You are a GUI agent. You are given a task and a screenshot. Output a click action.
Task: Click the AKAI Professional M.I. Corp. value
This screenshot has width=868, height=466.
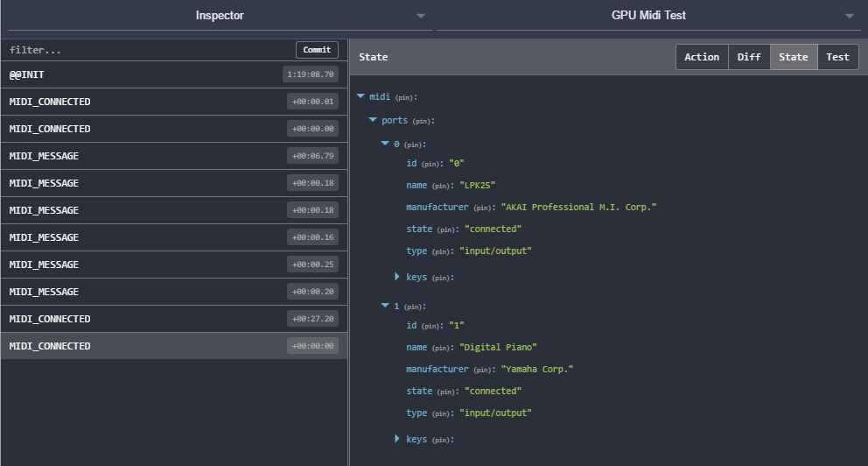tap(578, 207)
